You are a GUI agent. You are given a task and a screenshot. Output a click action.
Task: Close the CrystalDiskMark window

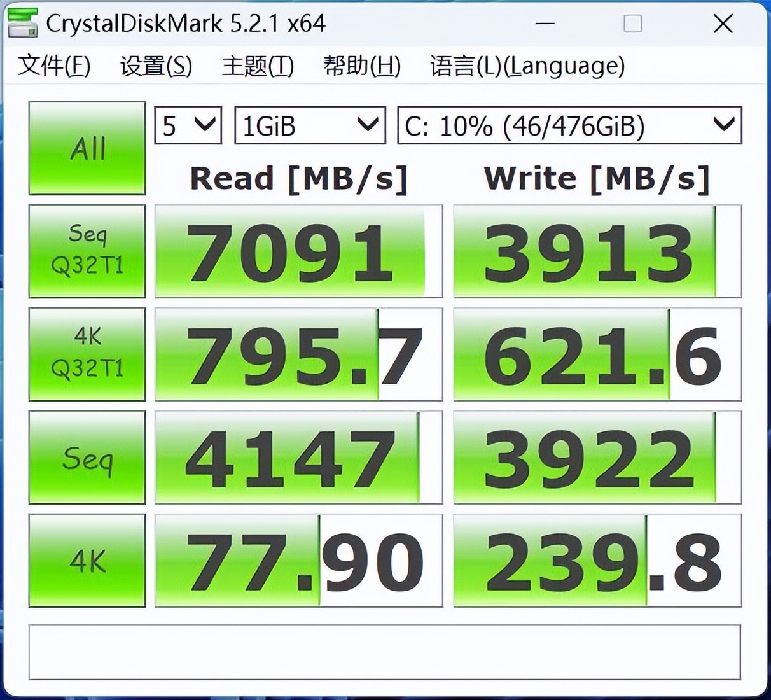coord(723,24)
